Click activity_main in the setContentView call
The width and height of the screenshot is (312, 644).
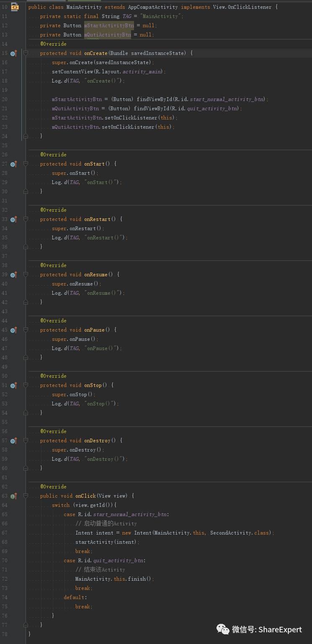[x=142, y=72]
